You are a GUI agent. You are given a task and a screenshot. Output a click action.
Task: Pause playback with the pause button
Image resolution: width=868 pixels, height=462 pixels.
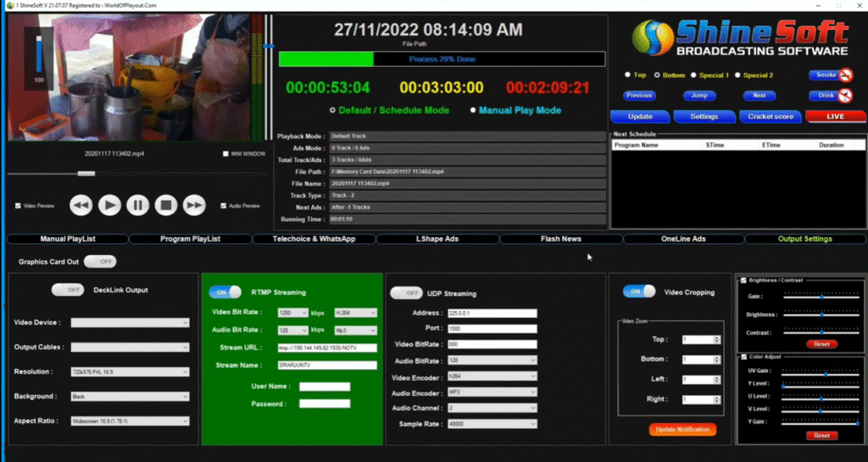point(138,204)
